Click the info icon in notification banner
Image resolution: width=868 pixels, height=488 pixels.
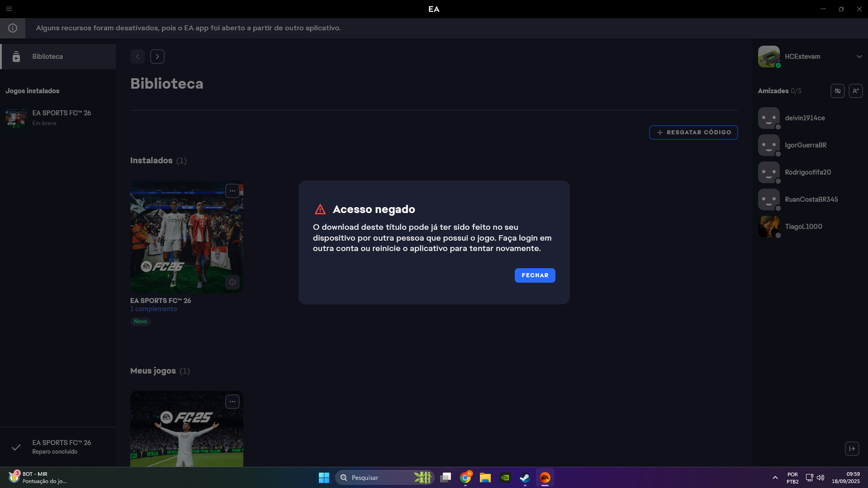point(13,28)
